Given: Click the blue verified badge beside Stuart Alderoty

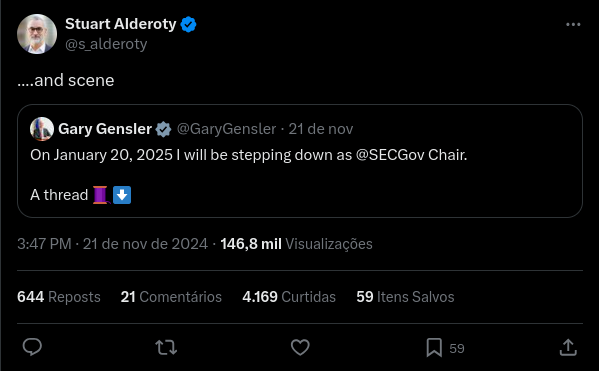Looking at the screenshot, I should pyautogui.click(x=188, y=24).
